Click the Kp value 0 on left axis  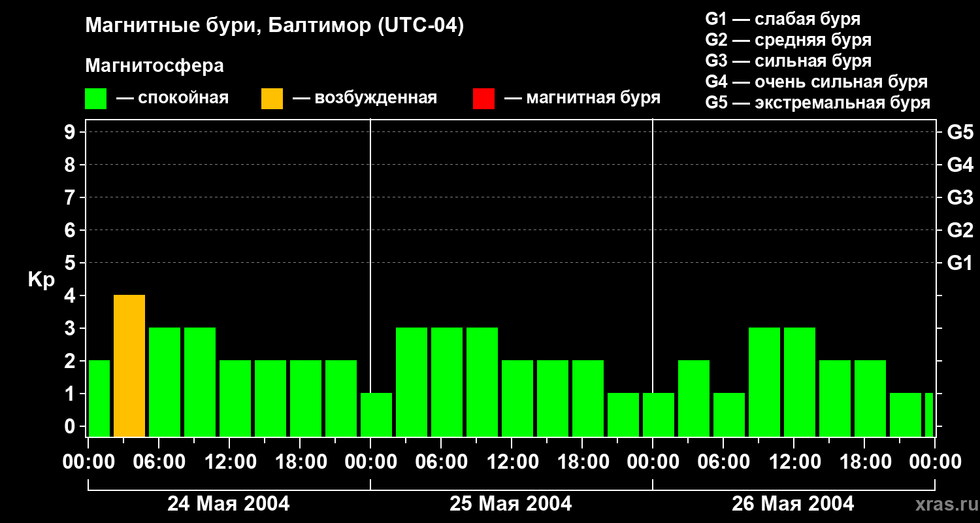[71, 426]
